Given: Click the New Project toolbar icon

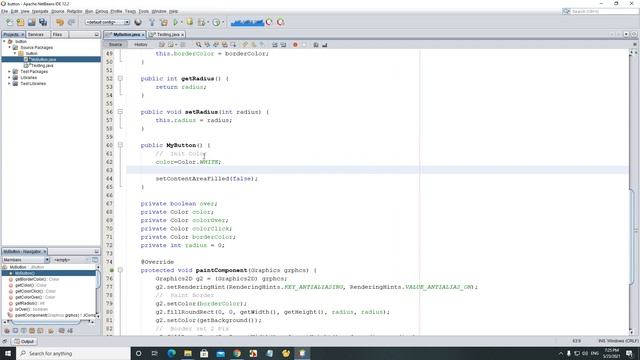Looking at the screenshot, I should click(20, 22).
